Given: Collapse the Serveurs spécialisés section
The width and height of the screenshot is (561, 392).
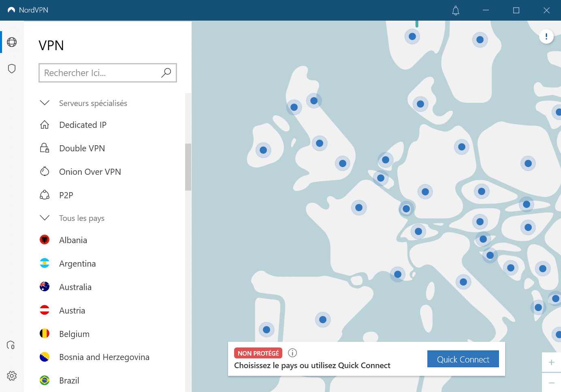Looking at the screenshot, I should click(x=45, y=103).
